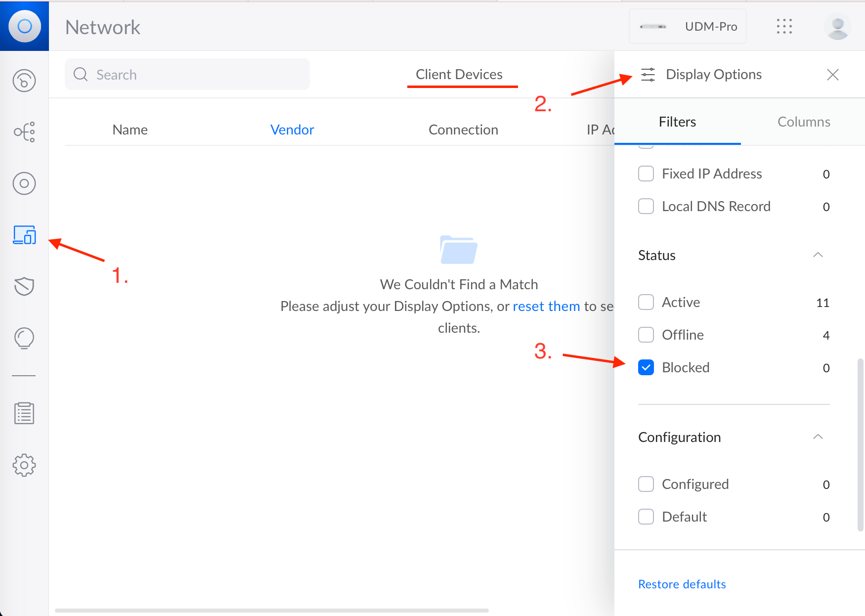Open the Client Devices sidebar icon
865x616 pixels.
(24, 235)
